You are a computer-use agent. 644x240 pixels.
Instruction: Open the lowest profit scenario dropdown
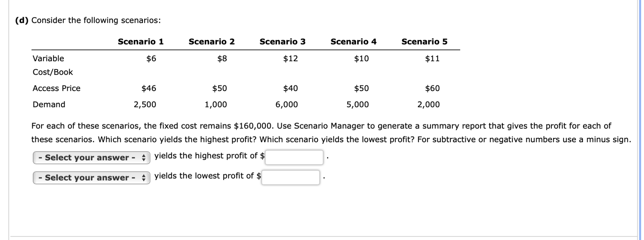tap(91, 177)
